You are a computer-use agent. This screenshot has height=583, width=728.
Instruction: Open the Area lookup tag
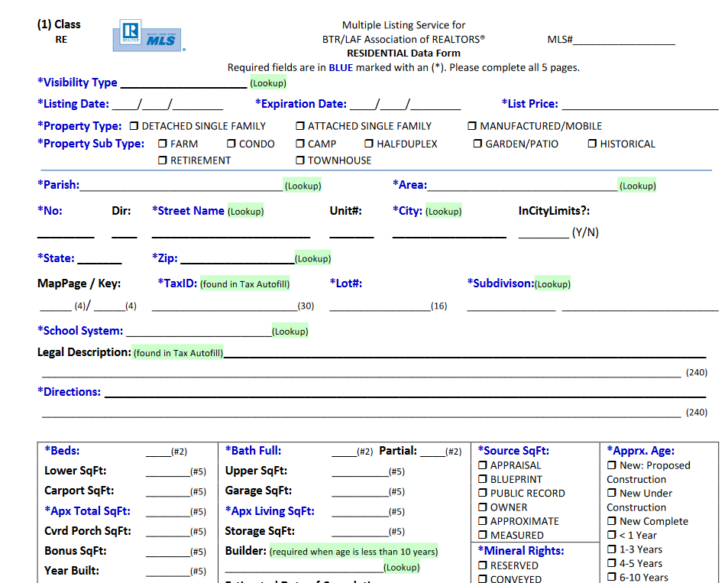coord(637,186)
